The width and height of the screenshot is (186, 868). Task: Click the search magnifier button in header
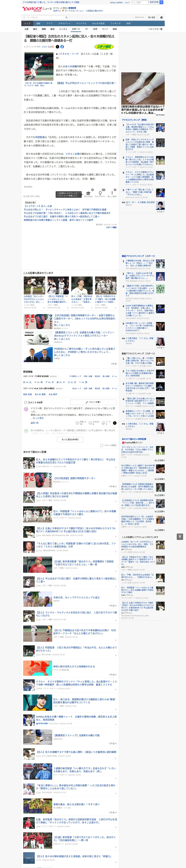[66, 18]
